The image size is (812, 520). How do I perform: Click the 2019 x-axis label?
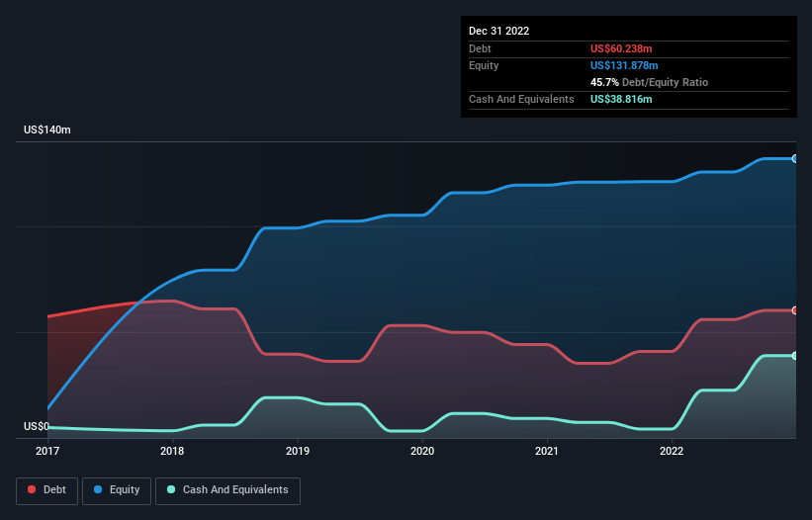coord(298,451)
